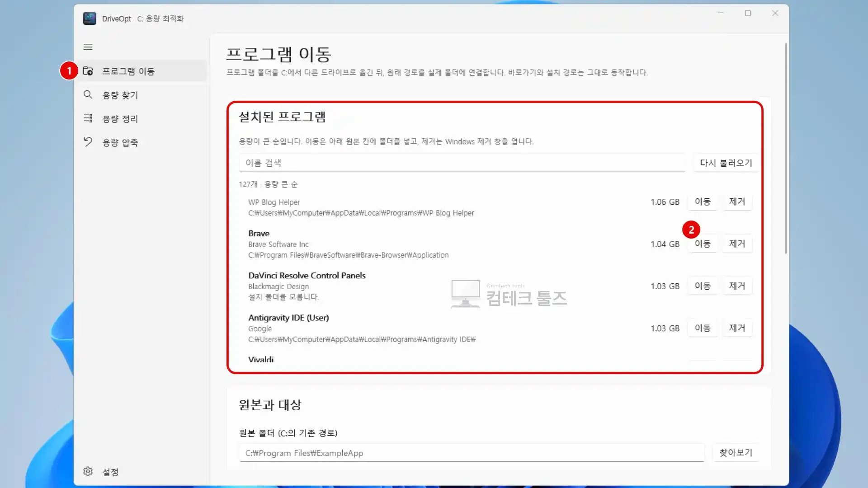Click 제거 for WP Blog Helper
The image size is (868, 488).
point(737,202)
